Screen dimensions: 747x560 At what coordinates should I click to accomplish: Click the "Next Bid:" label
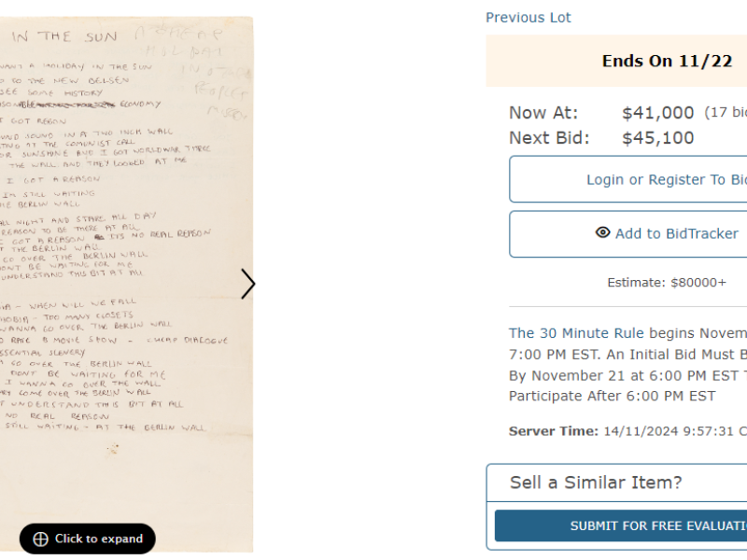tap(549, 138)
